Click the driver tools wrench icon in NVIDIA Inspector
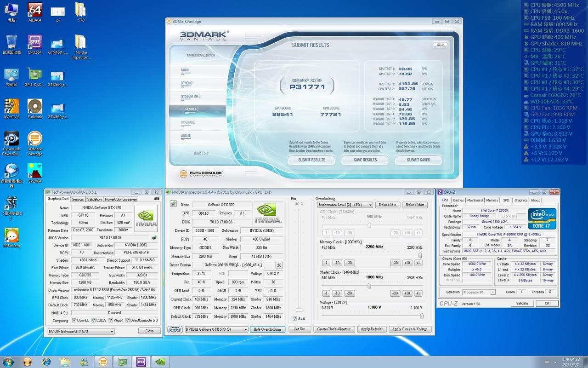This screenshot has height=368, width=588. point(279,265)
